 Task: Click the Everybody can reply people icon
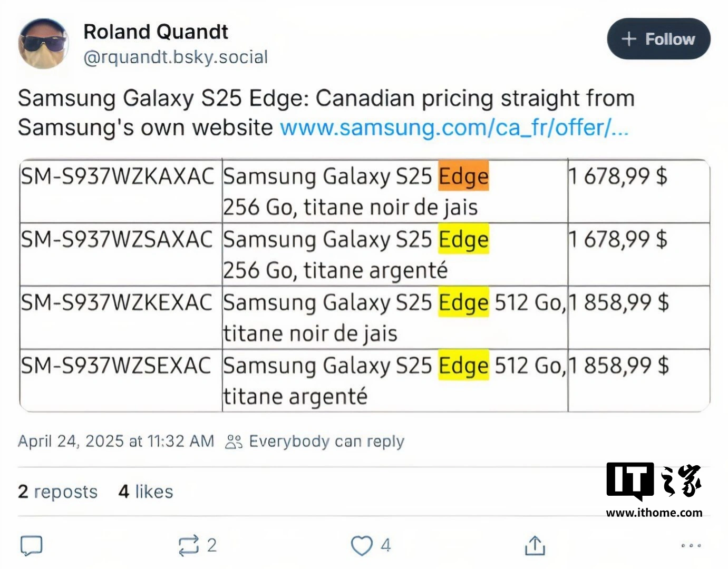[x=234, y=442]
